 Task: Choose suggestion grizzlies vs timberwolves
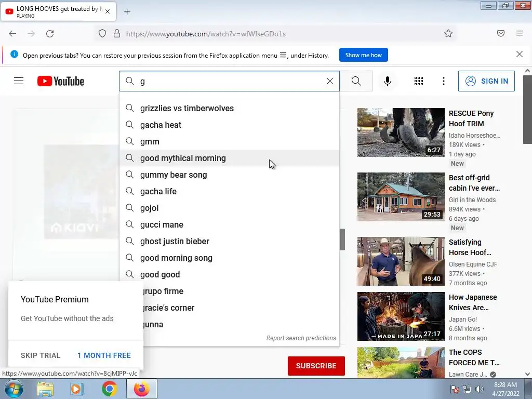tap(229, 108)
